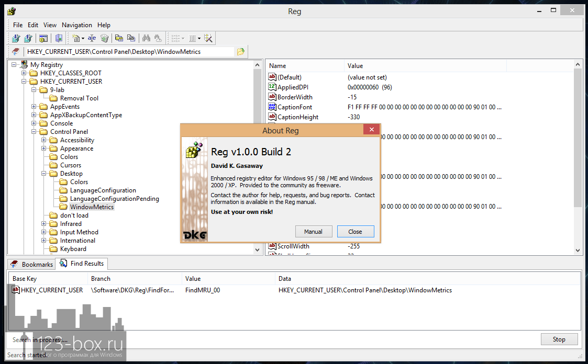Click the exit door toolbar icon
588x364 pixels.
(x=59, y=38)
